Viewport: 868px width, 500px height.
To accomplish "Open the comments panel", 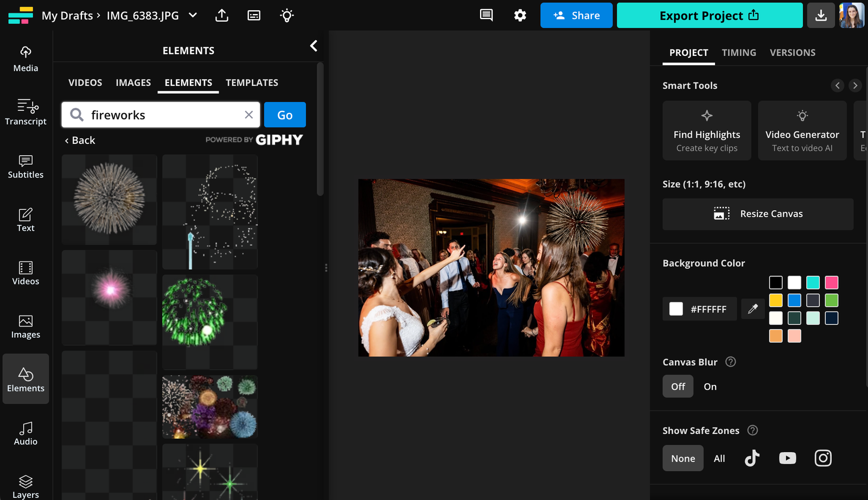I will (x=486, y=15).
